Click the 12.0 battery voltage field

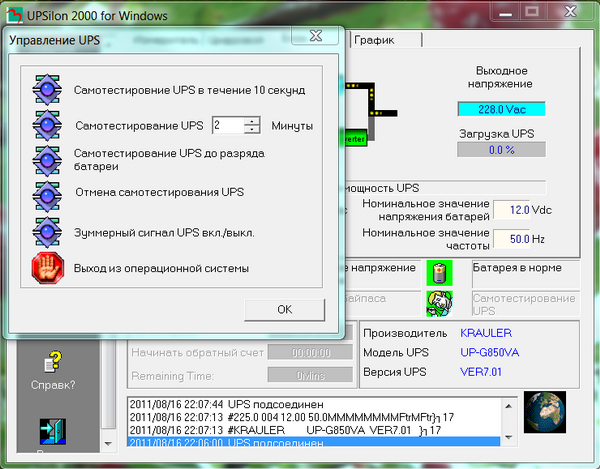(512, 210)
